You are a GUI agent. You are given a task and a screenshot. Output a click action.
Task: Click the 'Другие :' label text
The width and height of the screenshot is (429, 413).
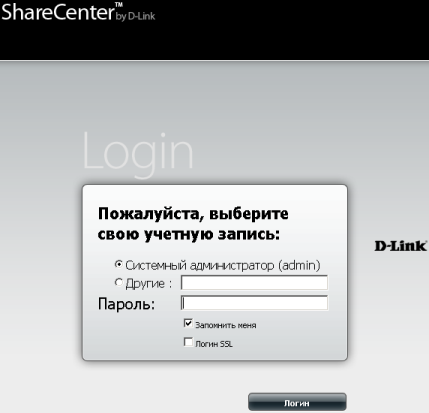point(149,284)
